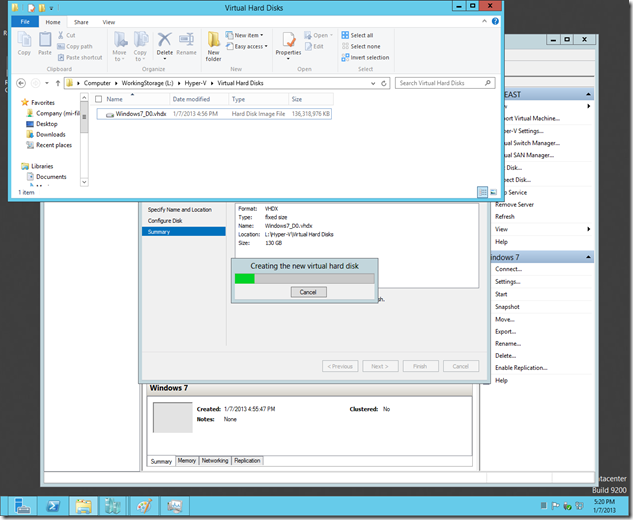Sort files by the Size column
633x520 pixels.
(310, 99)
